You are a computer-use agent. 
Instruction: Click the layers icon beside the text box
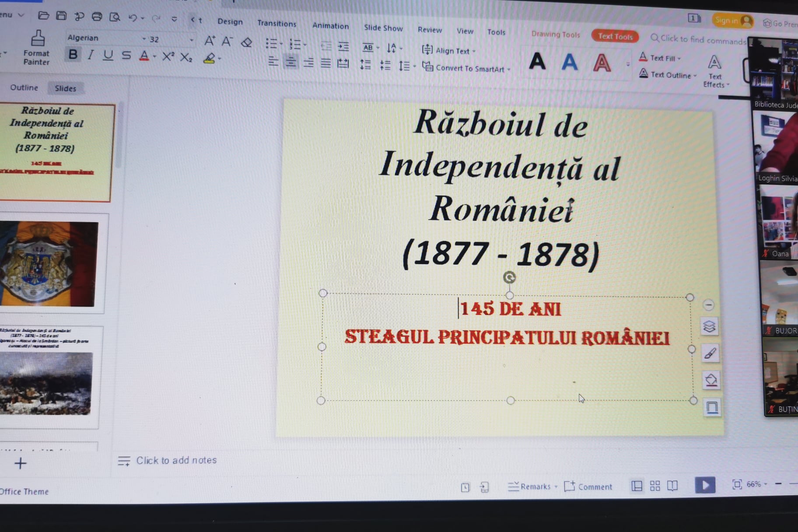coord(709,326)
